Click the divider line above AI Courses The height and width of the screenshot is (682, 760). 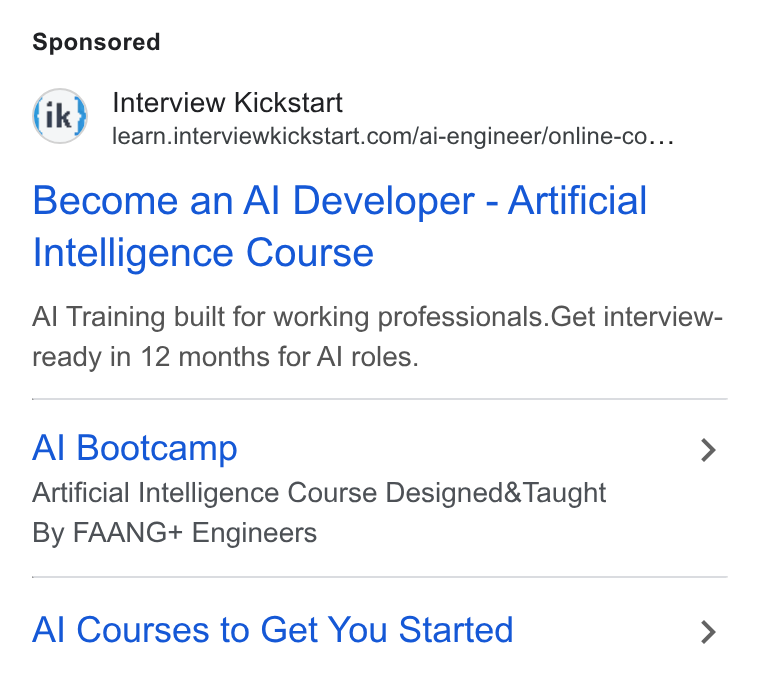[380, 577]
